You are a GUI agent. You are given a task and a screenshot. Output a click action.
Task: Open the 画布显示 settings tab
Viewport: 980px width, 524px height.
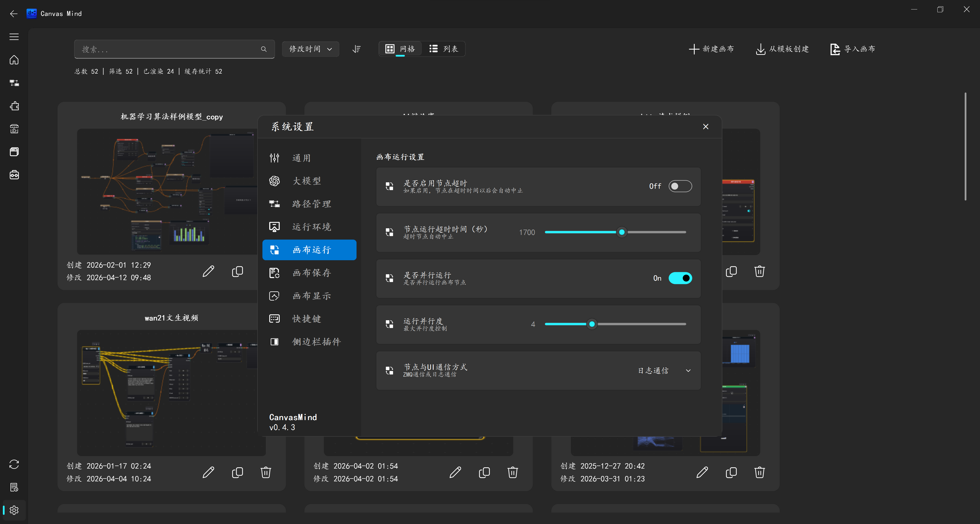click(x=309, y=296)
